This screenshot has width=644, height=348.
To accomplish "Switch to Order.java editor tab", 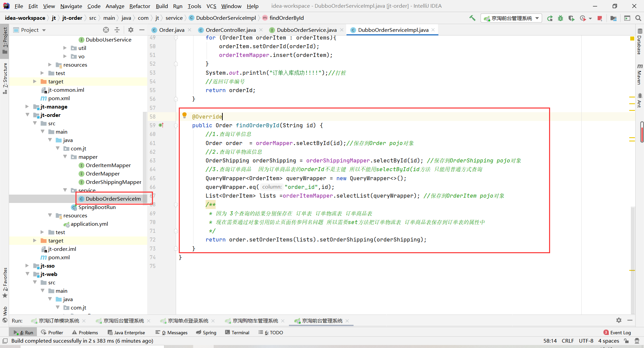I will 171,30.
